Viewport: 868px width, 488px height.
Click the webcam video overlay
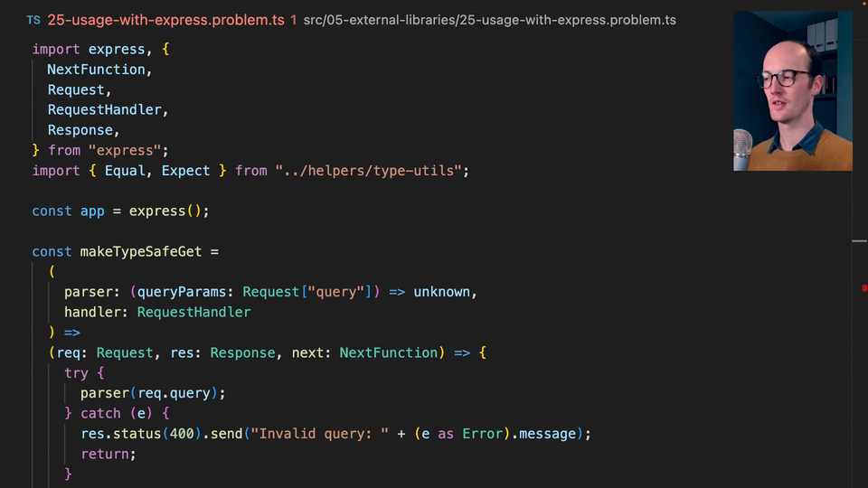point(792,90)
